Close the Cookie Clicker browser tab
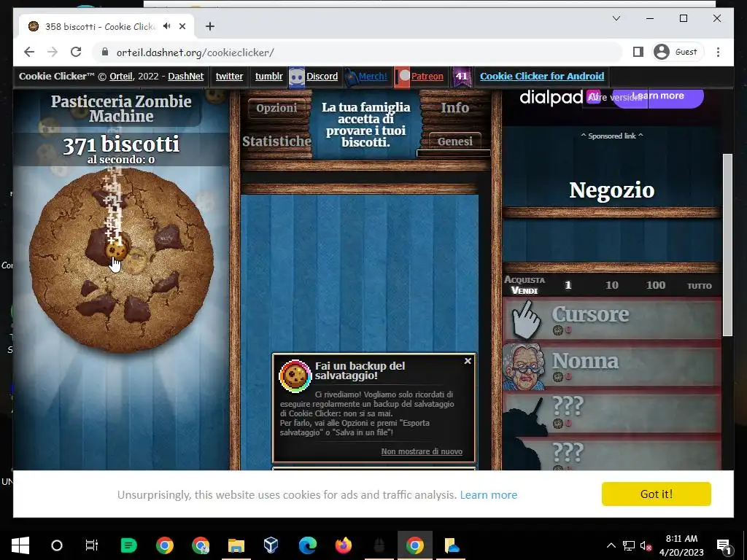The image size is (747, 560). (x=182, y=26)
